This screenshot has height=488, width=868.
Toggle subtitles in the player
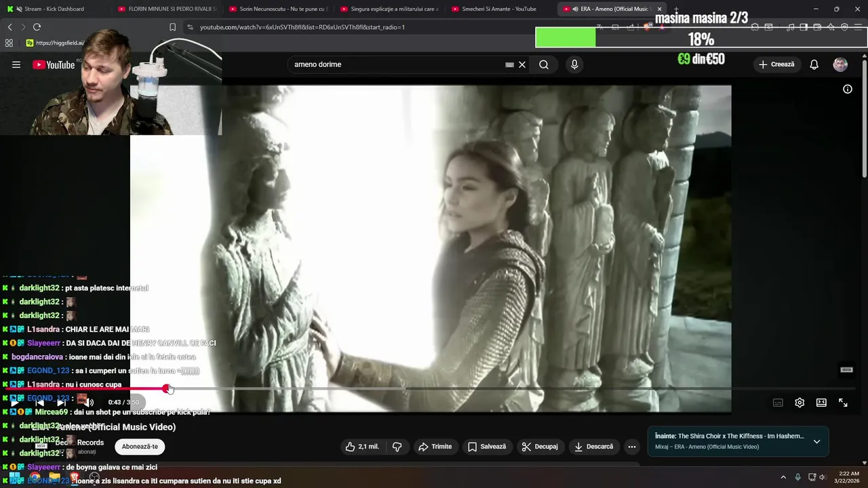coord(778,403)
